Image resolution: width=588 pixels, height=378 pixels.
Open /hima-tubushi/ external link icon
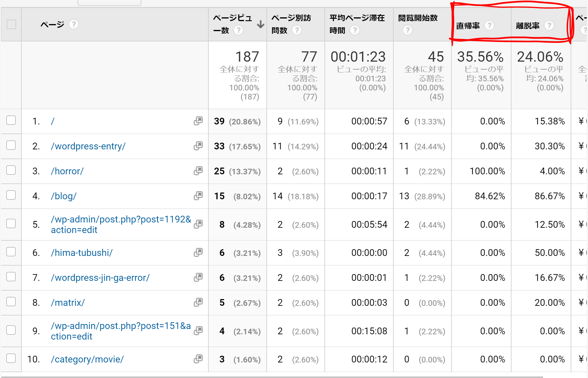[198, 252]
